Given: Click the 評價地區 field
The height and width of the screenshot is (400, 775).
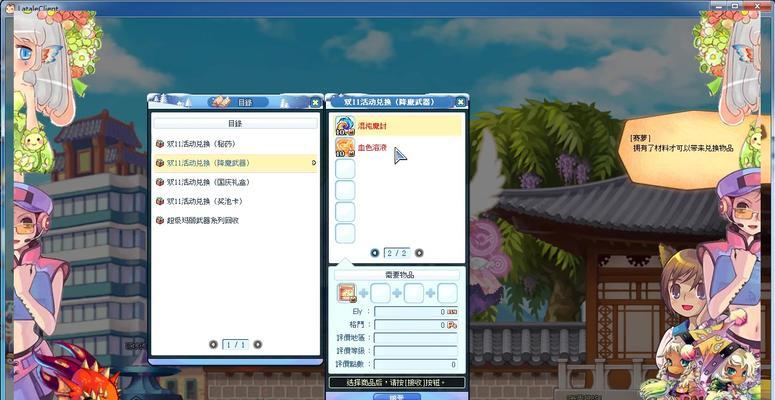Looking at the screenshot, I should click(x=416, y=338).
